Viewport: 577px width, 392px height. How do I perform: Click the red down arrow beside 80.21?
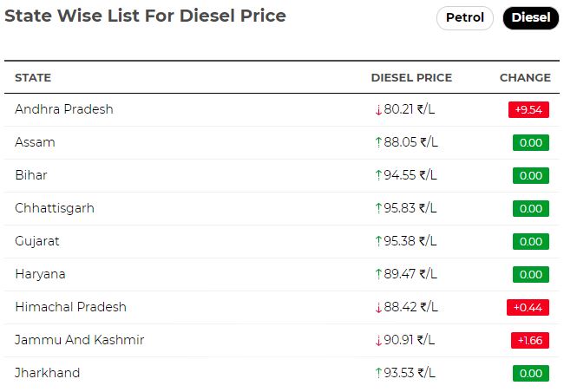378,110
